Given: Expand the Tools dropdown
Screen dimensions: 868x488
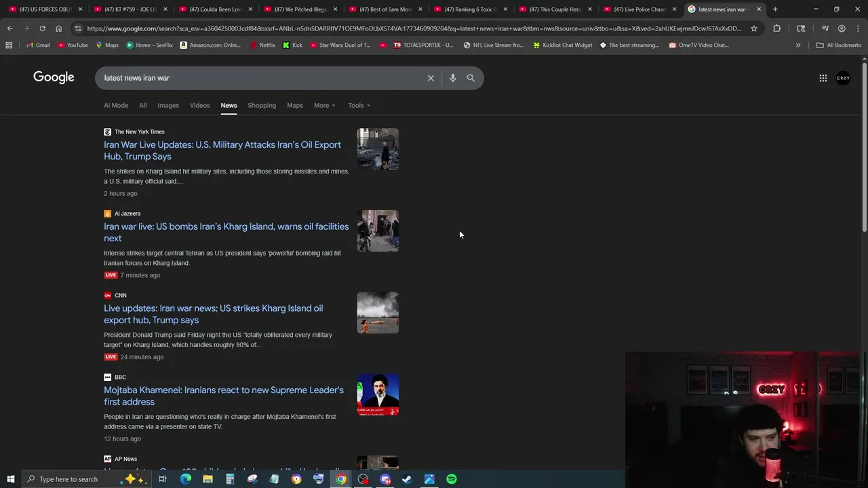Looking at the screenshot, I should coord(359,105).
